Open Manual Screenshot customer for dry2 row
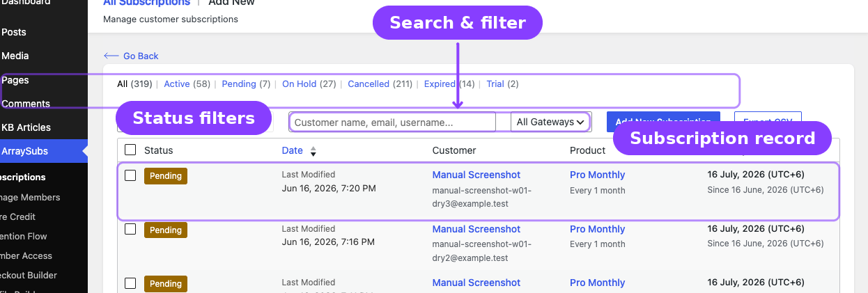The height and width of the screenshot is (293, 868). point(476,229)
